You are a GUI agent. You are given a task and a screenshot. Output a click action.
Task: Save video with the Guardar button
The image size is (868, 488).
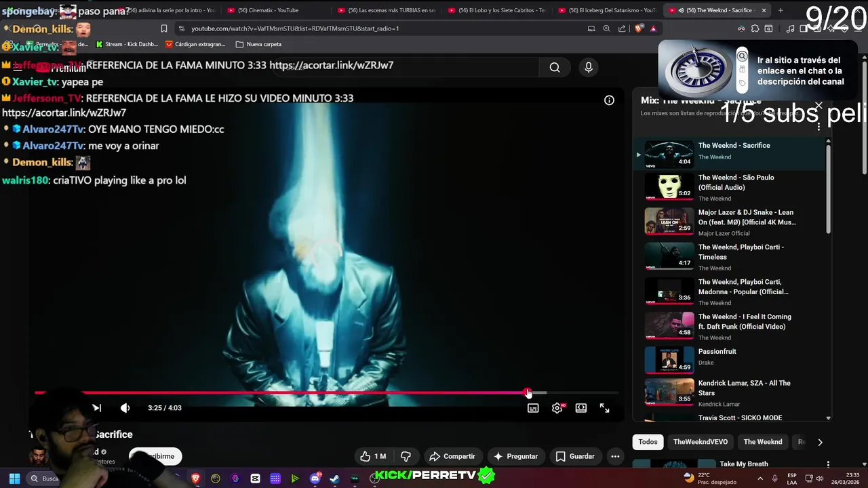[x=575, y=456]
